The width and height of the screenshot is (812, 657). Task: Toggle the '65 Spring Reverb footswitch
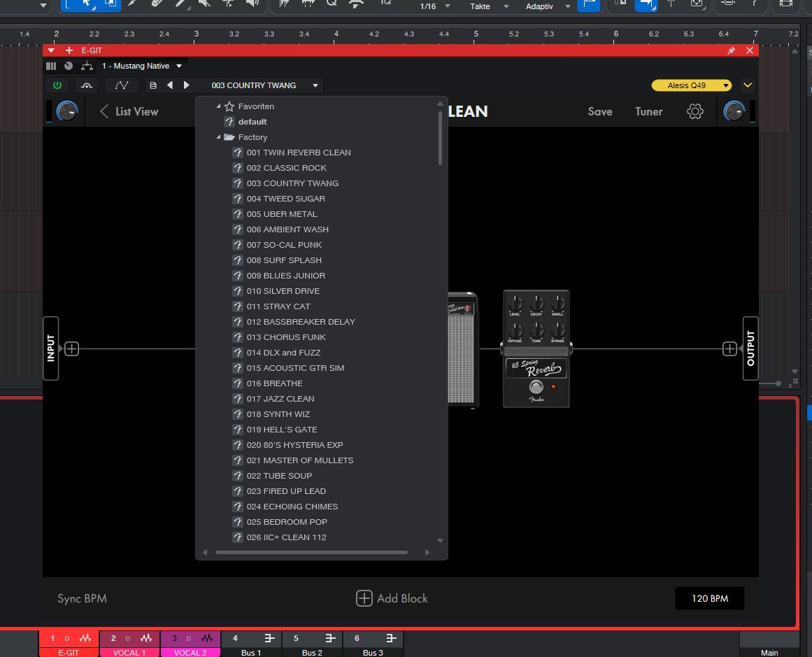(x=536, y=388)
